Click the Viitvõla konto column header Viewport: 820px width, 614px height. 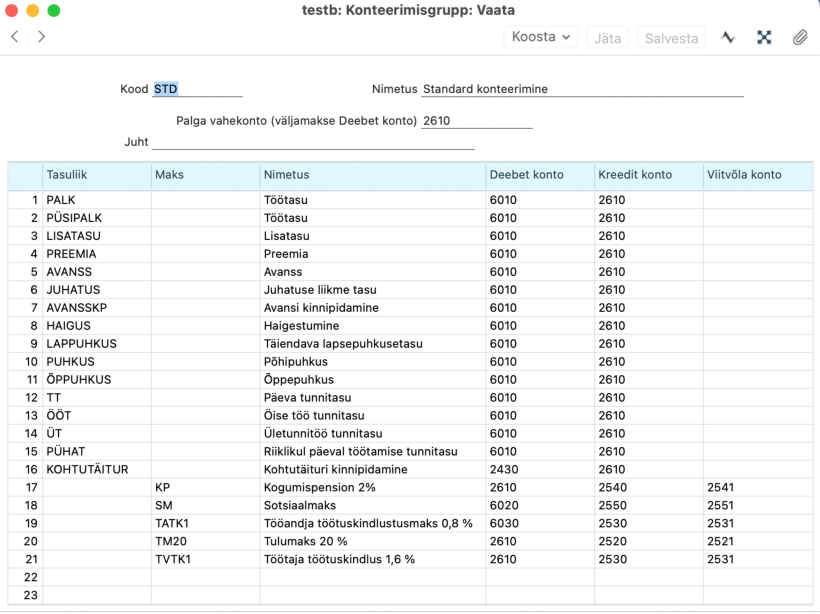coord(758,175)
